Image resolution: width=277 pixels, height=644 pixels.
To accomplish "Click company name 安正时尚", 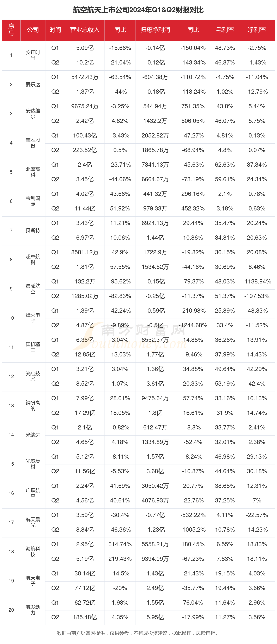I will 33,55.
